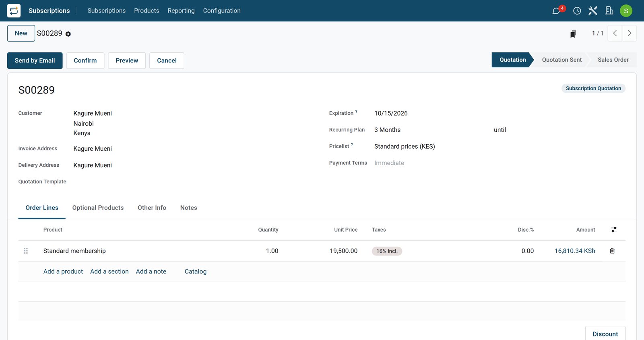
Task: Show the Expiration field help tooltip
Action: 356,112
